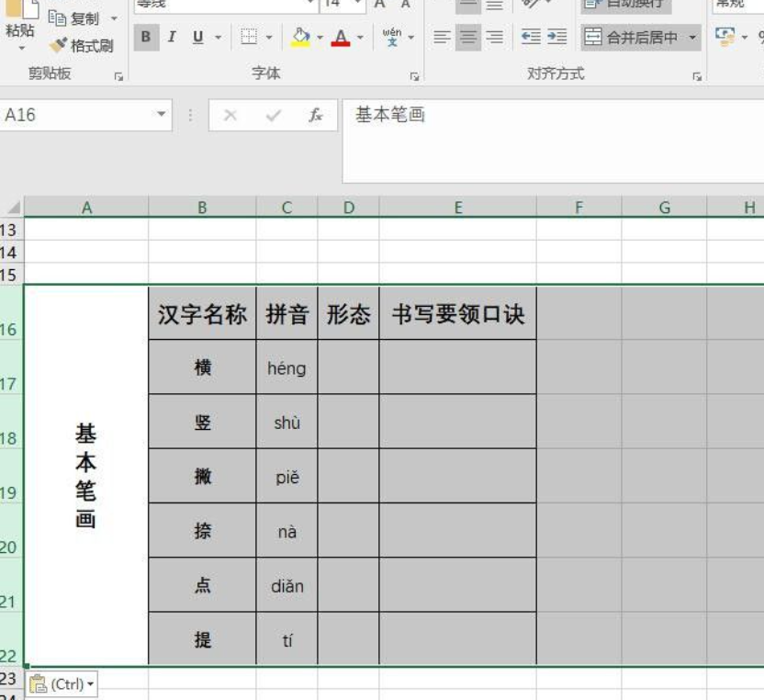This screenshot has height=700, width=764.
Task: Align text left in cell
Action: [443, 38]
